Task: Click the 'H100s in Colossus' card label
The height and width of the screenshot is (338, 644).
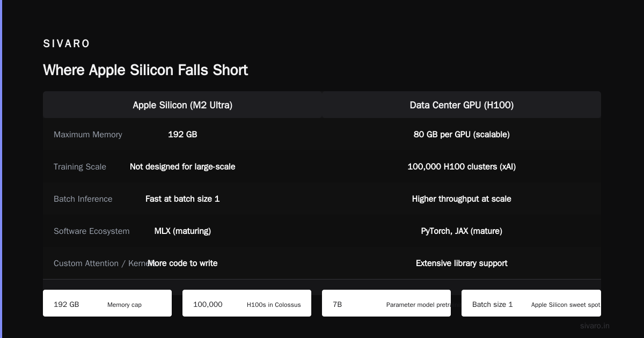Action: point(274,305)
